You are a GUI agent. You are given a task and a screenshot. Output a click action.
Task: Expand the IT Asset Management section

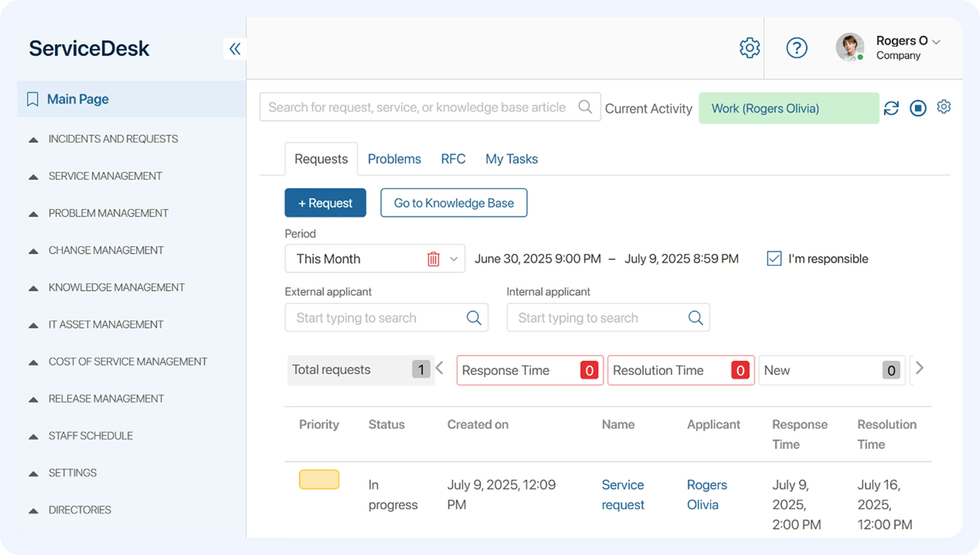coord(106,324)
